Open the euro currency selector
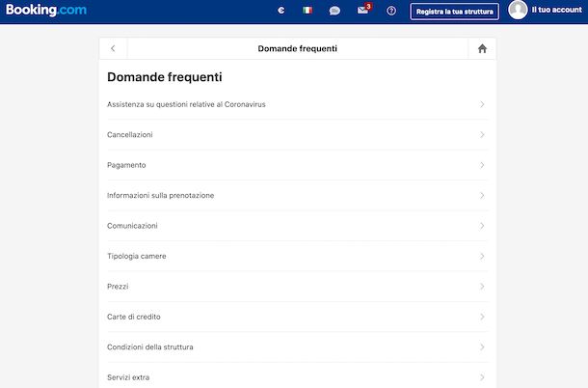The width and height of the screenshot is (588, 388). (281, 11)
